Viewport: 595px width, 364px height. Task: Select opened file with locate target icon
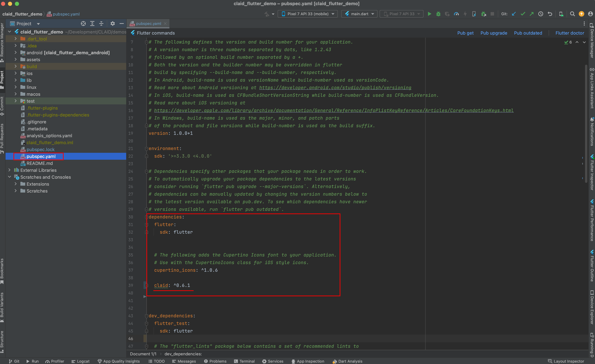[83, 23]
